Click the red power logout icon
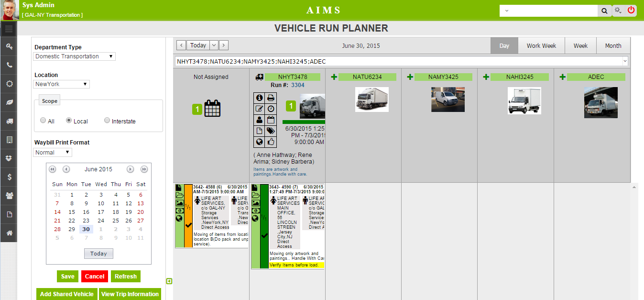Image resolution: width=644 pixels, height=300 pixels. pos(631,10)
